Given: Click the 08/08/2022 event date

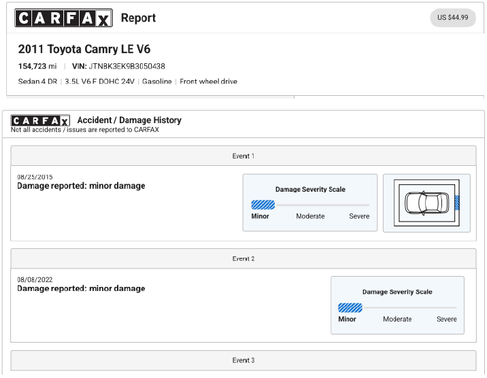Looking at the screenshot, I should (x=35, y=280).
